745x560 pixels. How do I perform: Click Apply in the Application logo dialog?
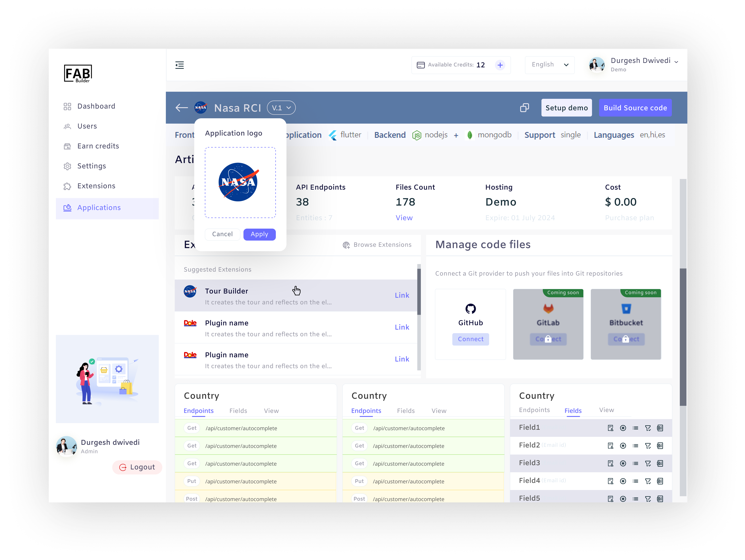point(259,234)
